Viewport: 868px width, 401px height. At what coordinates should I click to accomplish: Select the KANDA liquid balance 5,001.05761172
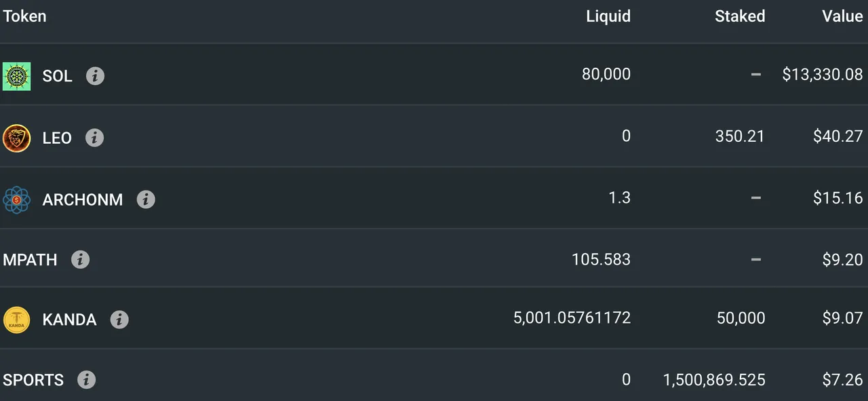tap(572, 318)
